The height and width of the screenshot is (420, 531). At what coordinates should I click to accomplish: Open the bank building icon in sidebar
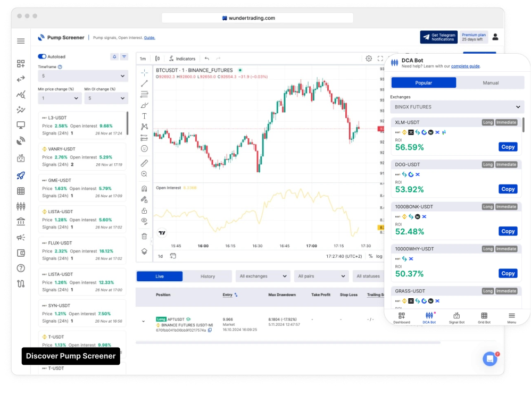click(21, 222)
